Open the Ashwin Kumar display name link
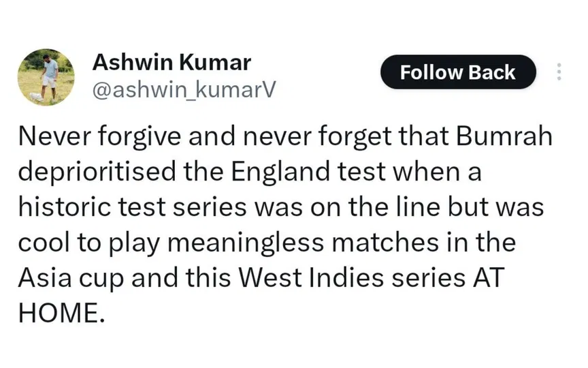The width and height of the screenshot is (588, 368). [x=171, y=63]
